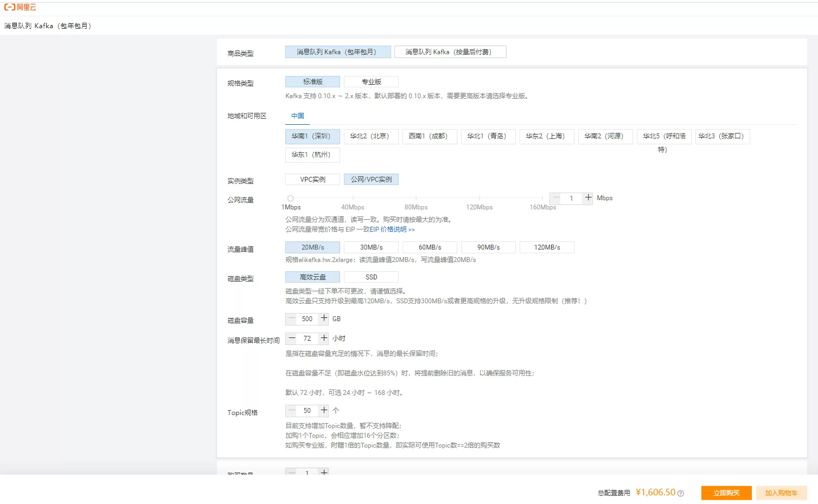Click total price ¥1,606.50
Viewport: 818px width, 504px height.
(x=656, y=492)
